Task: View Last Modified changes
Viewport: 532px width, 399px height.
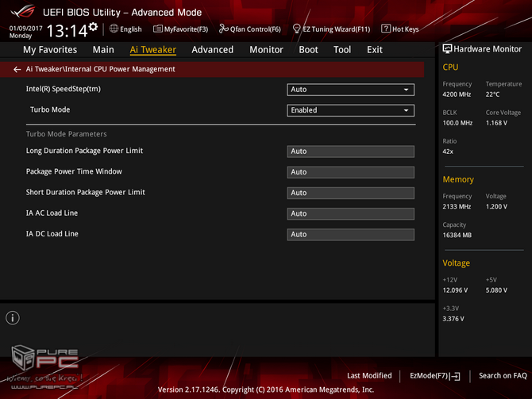Action: (369, 376)
